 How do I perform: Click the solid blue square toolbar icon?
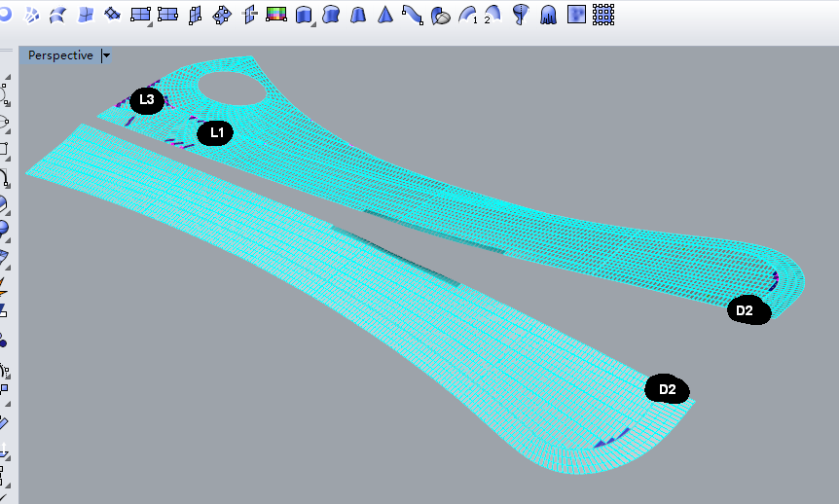(576, 15)
